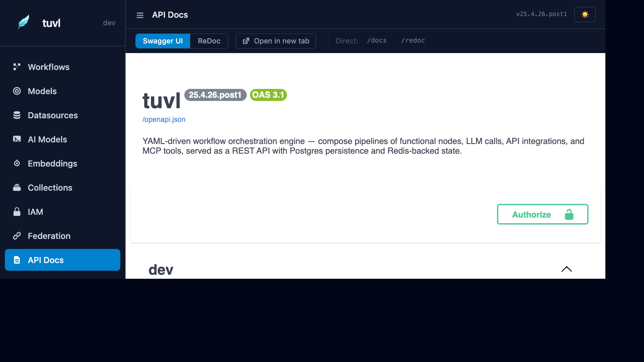Select API Docs in sidebar
The height and width of the screenshot is (362, 644).
62,260
